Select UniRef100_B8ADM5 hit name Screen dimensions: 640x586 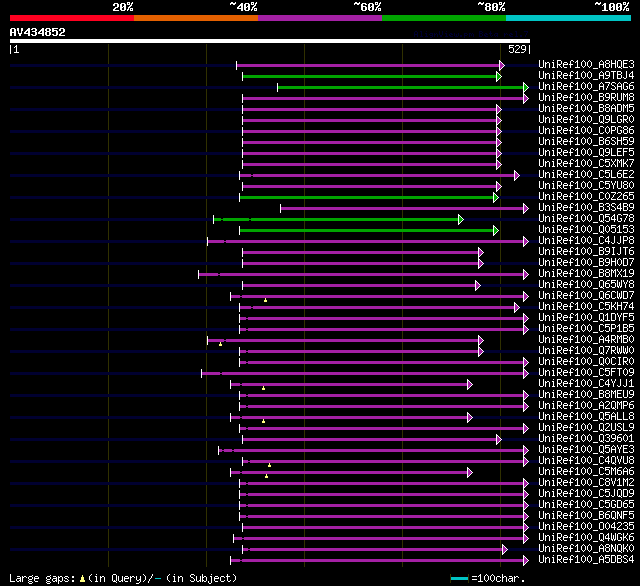pyautogui.click(x=586, y=109)
